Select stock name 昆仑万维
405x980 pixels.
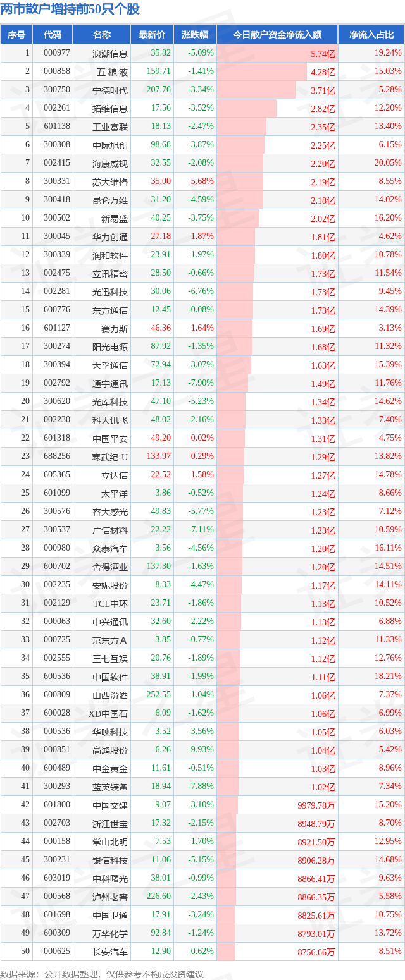(111, 200)
